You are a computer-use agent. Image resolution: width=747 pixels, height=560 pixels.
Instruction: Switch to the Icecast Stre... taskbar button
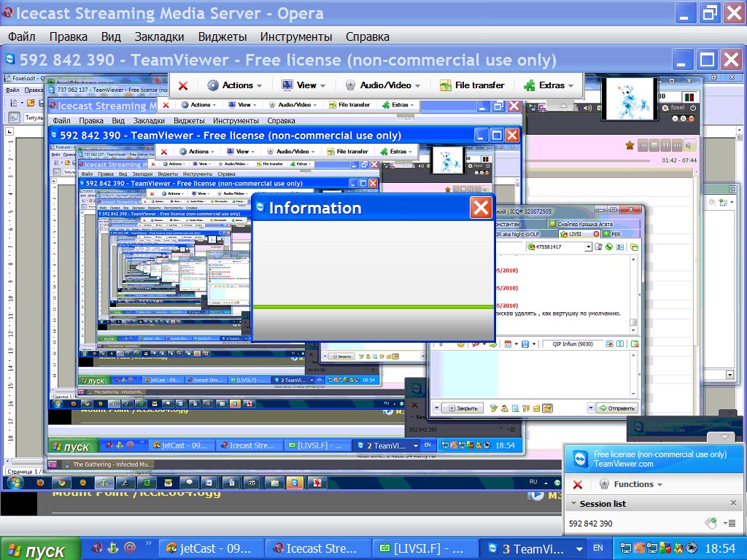[x=317, y=548]
